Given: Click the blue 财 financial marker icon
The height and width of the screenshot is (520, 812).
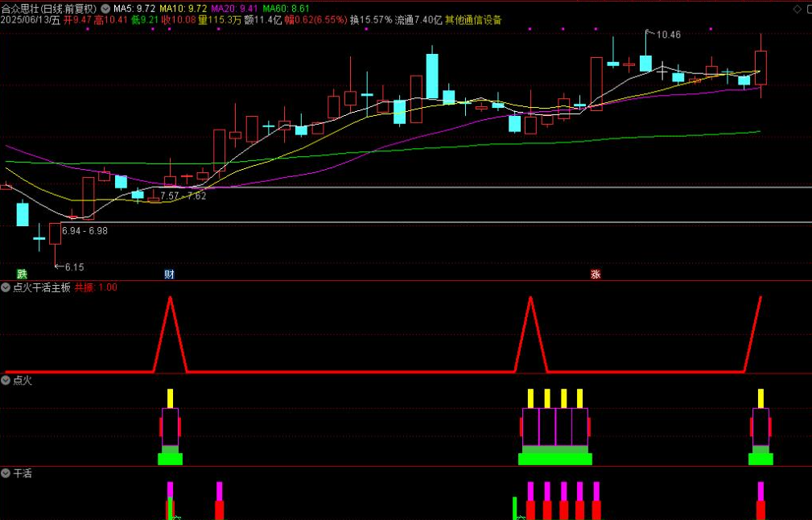Looking at the screenshot, I should tap(169, 274).
